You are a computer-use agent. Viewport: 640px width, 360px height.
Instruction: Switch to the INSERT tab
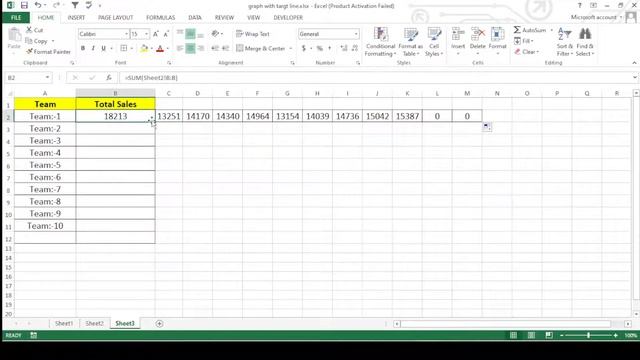pyautogui.click(x=76, y=18)
